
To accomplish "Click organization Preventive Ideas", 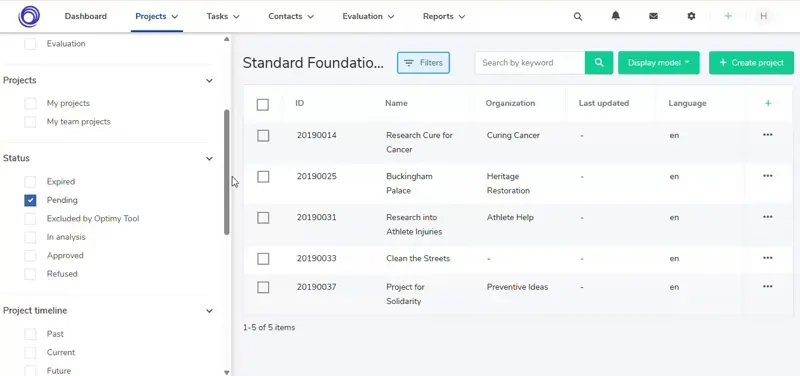I will click(x=517, y=287).
